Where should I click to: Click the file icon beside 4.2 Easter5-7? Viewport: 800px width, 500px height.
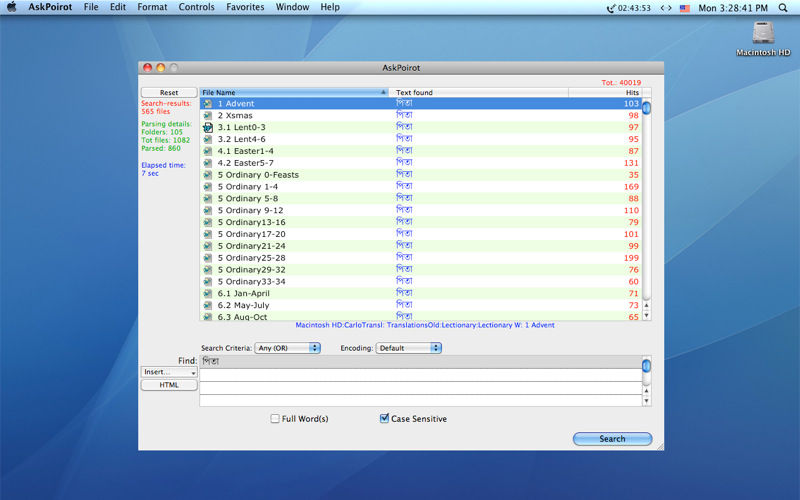(x=208, y=163)
